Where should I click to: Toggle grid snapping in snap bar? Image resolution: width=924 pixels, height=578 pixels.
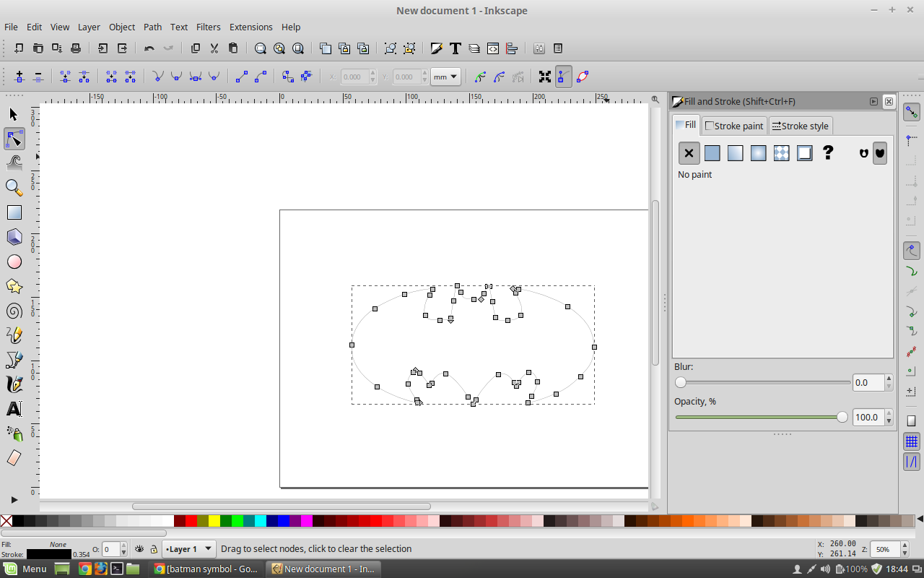tap(911, 441)
